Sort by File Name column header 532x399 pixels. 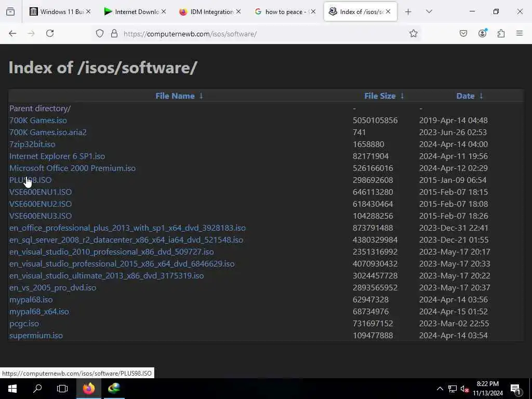point(175,96)
